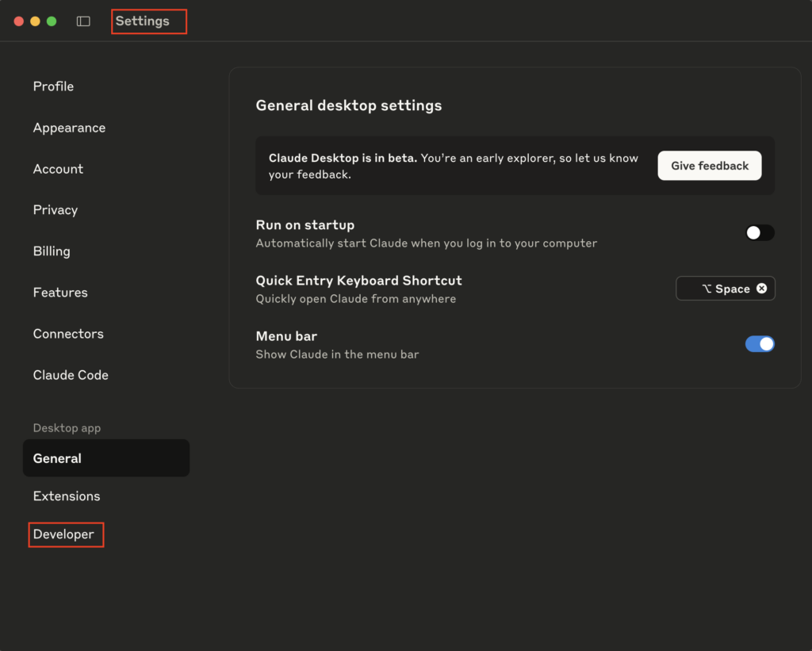Image resolution: width=812 pixels, height=651 pixels.
Task: Disable the Menu bar toggle
Action: [x=760, y=344]
